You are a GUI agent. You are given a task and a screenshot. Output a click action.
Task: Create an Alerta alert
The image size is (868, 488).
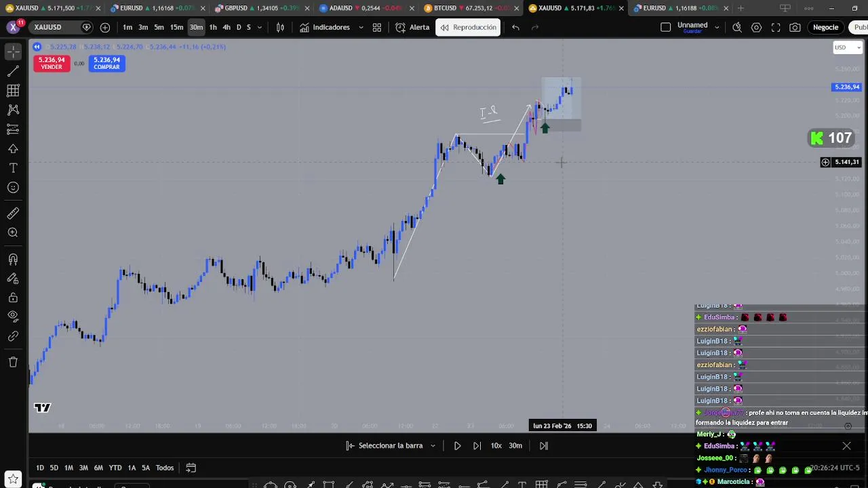point(412,27)
